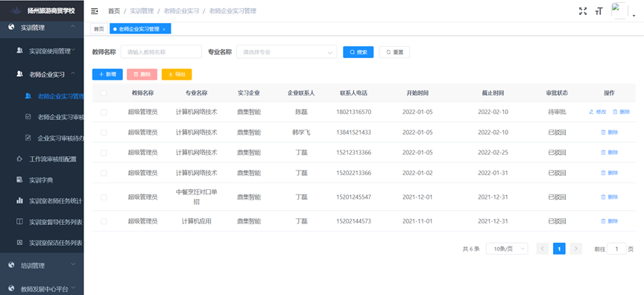This screenshot has width=644, height=295.
Task: Click 老师企业实习 in the breadcrumb
Action: coord(181,11)
